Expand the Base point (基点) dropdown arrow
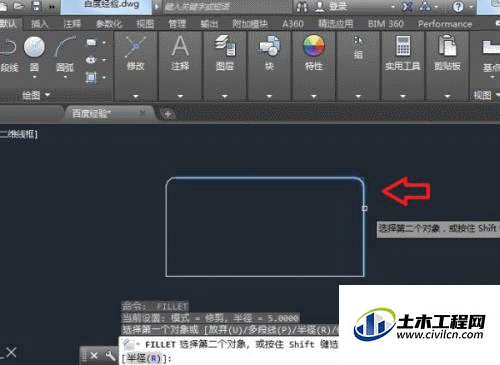The width and height of the screenshot is (500, 365). point(492,77)
